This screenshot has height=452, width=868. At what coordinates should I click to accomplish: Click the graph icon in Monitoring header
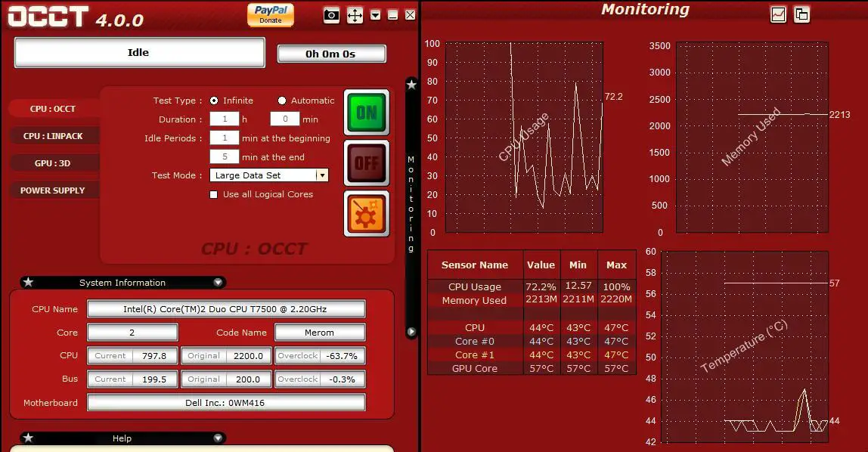point(778,14)
